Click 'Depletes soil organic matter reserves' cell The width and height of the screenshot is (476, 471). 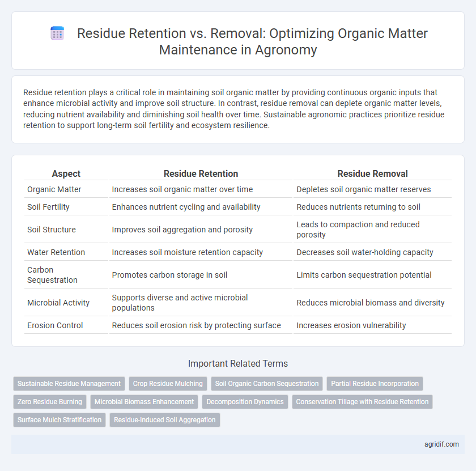tap(373, 189)
